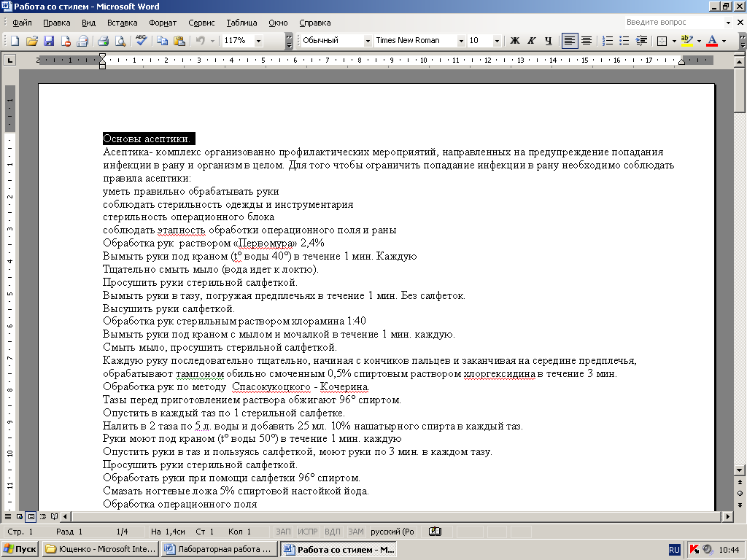Go to next page double-arrow button

pyautogui.click(x=740, y=505)
